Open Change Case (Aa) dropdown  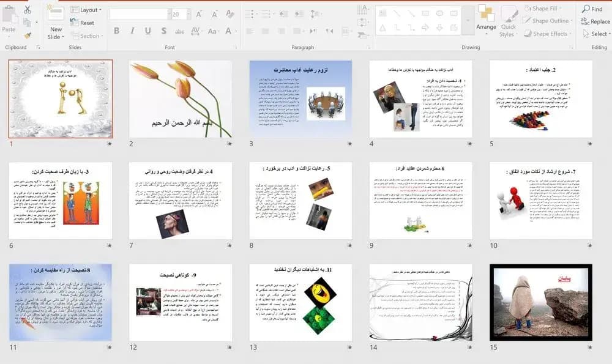click(x=212, y=31)
